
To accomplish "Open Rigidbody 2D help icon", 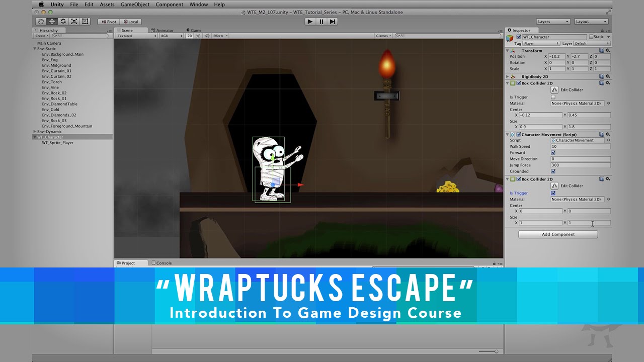I will click(602, 76).
